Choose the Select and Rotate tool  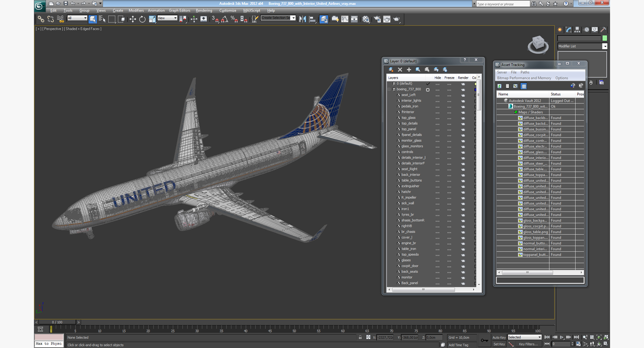tap(142, 19)
